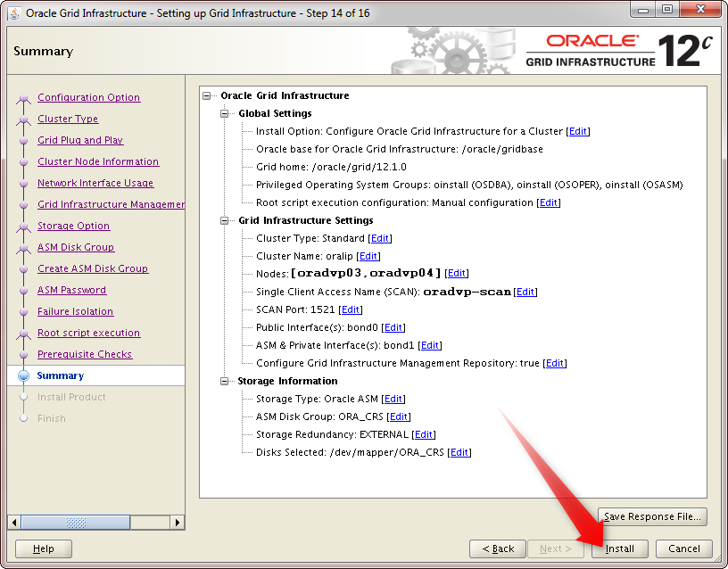Go to the Cluster Node Information step
This screenshot has width=728, height=569.
click(x=98, y=161)
